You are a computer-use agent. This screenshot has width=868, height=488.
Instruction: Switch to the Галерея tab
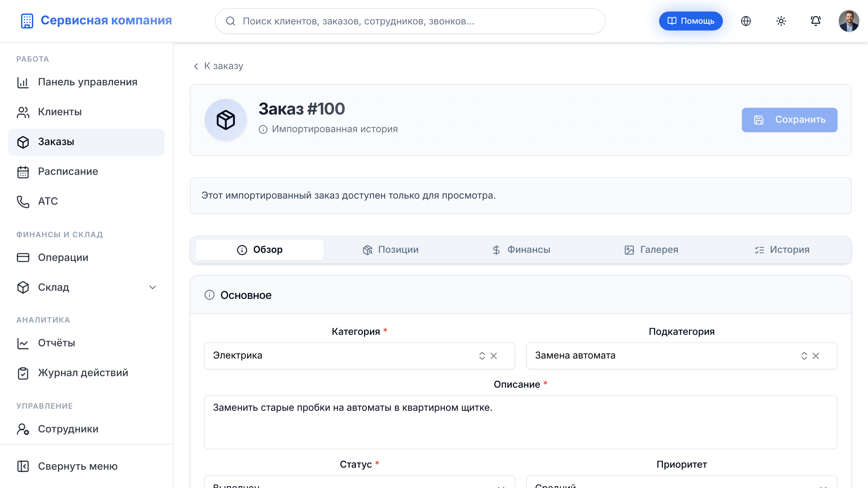651,250
